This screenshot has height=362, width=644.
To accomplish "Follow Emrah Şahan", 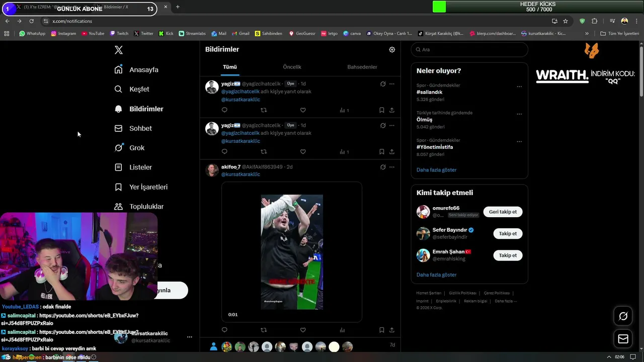I will (508, 255).
